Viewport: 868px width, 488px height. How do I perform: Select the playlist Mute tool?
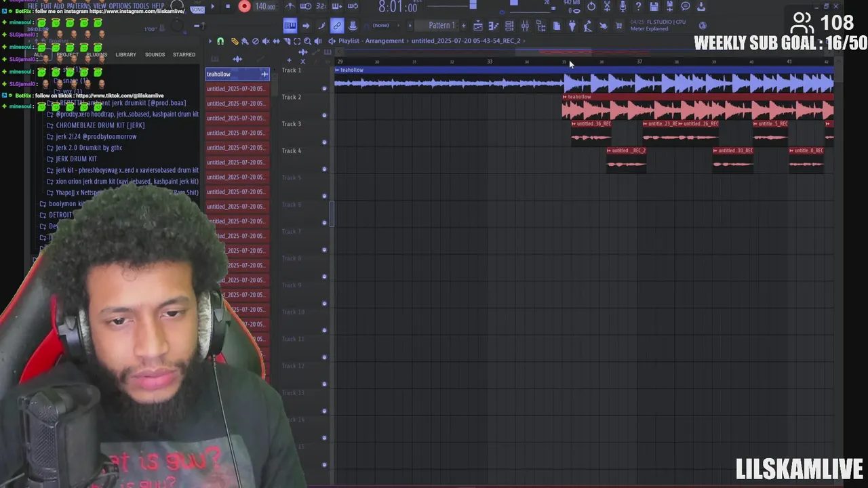pos(266,41)
